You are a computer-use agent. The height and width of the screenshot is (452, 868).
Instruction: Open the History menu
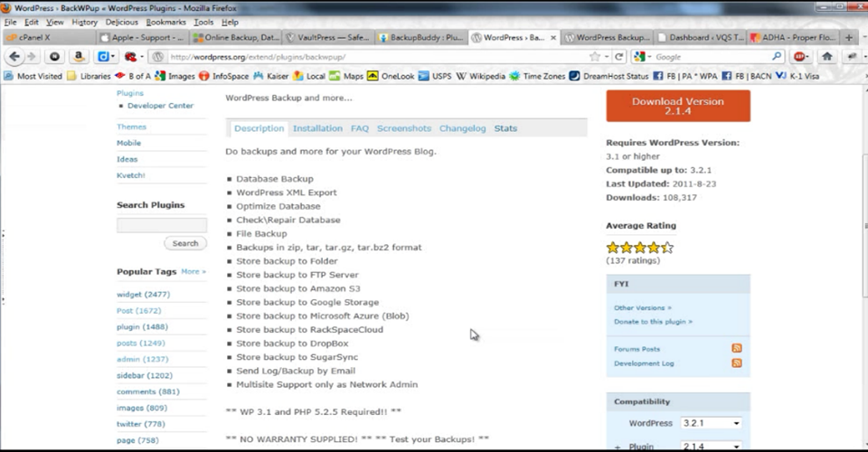[84, 22]
